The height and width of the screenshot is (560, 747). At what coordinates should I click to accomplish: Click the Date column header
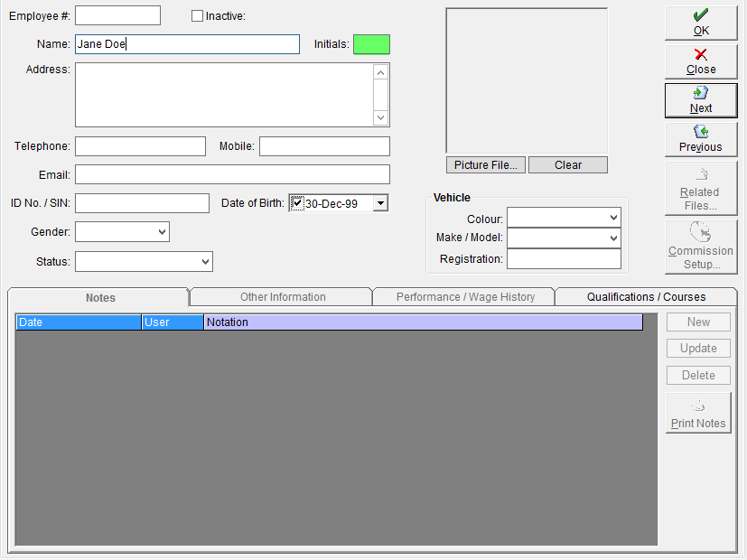79,322
